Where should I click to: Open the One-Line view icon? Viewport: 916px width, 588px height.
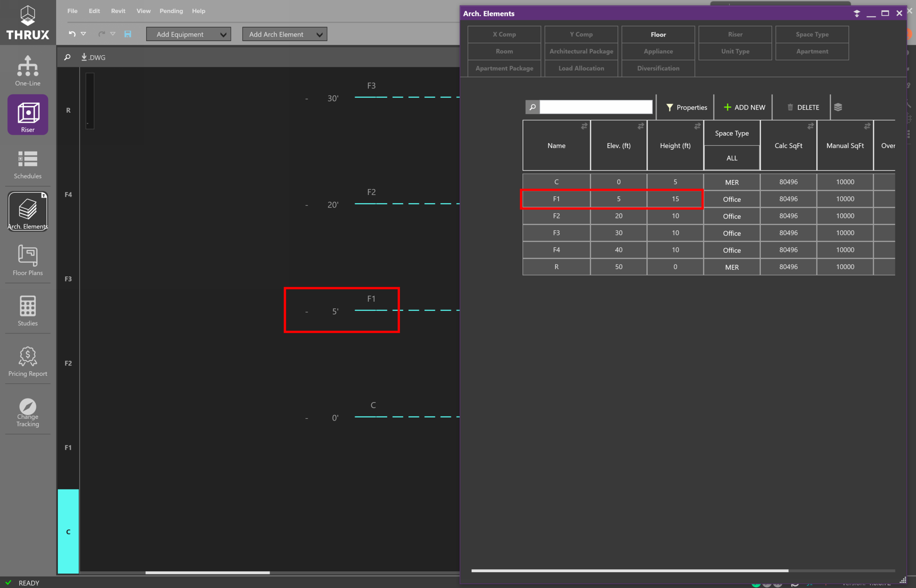coord(28,70)
